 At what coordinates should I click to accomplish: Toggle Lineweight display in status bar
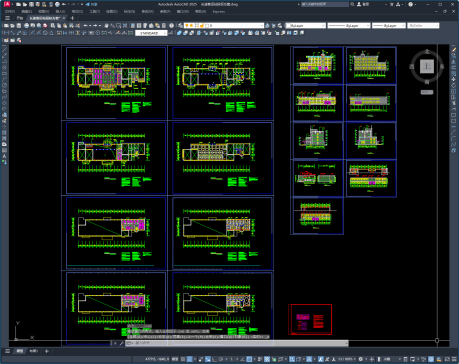(x=260, y=359)
